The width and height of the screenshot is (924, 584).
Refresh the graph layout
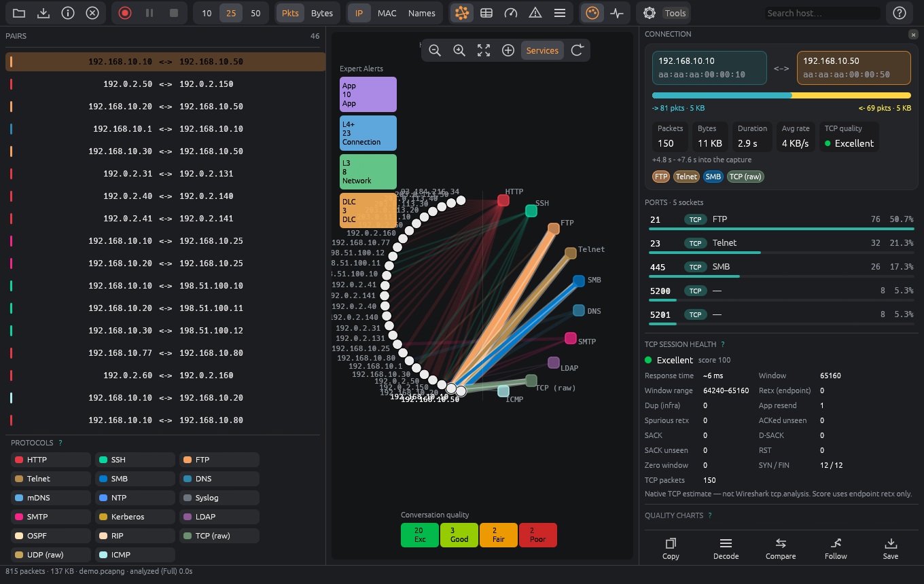pos(577,50)
